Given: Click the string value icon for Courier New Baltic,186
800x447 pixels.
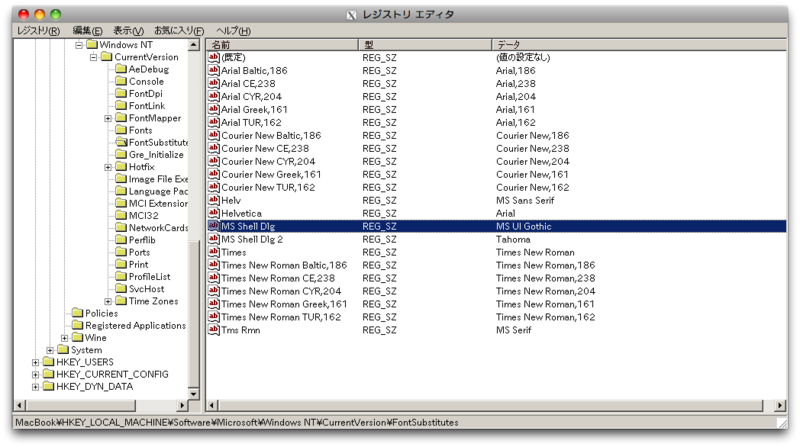Looking at the screenshot, I should tap(214, 135).
